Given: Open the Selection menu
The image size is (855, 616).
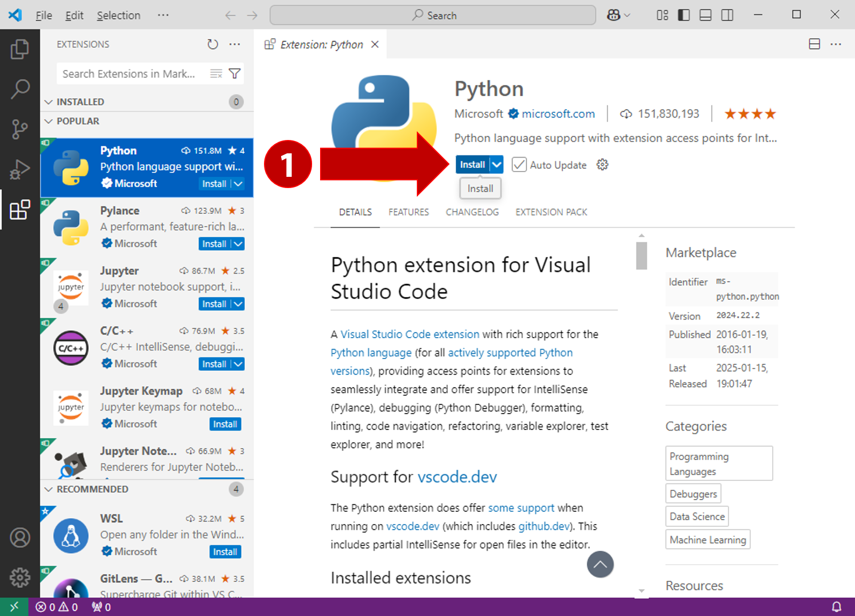Looking at the screenshot, I should [119, 15].
